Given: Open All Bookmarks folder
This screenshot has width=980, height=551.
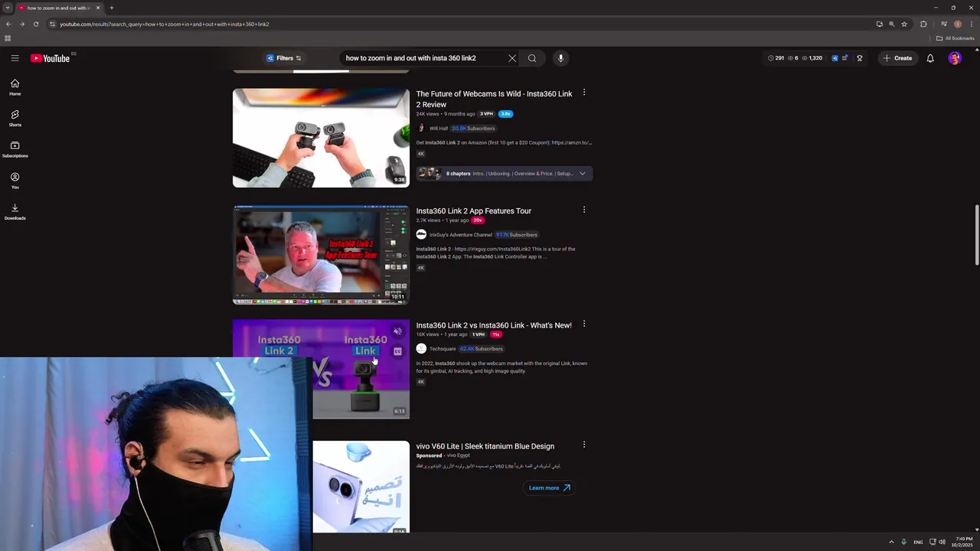Looking at the screenshot, I should click(955, 38).
